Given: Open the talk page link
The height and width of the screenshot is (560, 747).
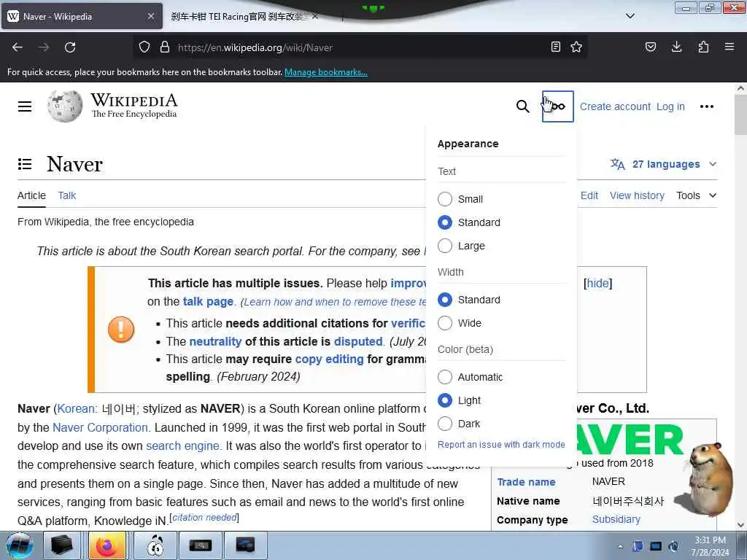Looking at the screenshot, I should tap(208, 302).
